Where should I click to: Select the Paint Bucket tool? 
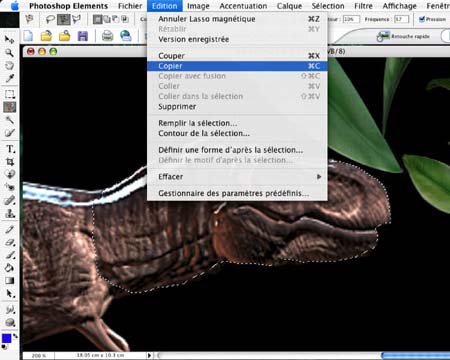(x=10, y=268)
